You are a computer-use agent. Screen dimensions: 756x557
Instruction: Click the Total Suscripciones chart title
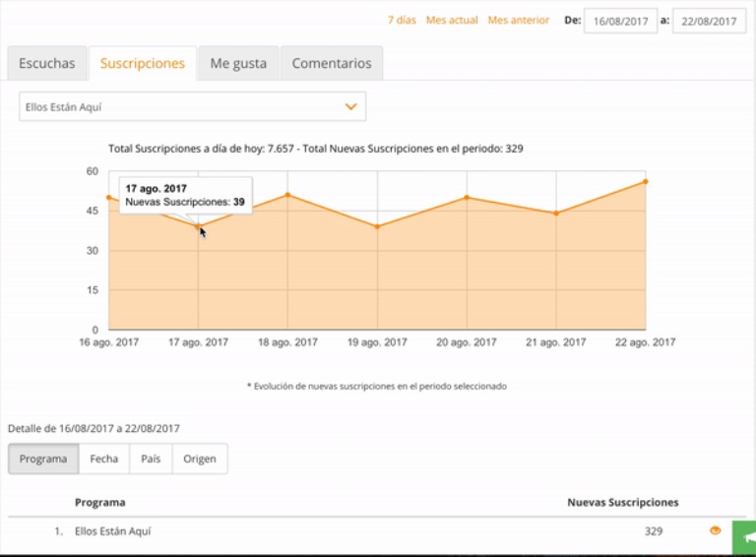[x=316, y=149]
